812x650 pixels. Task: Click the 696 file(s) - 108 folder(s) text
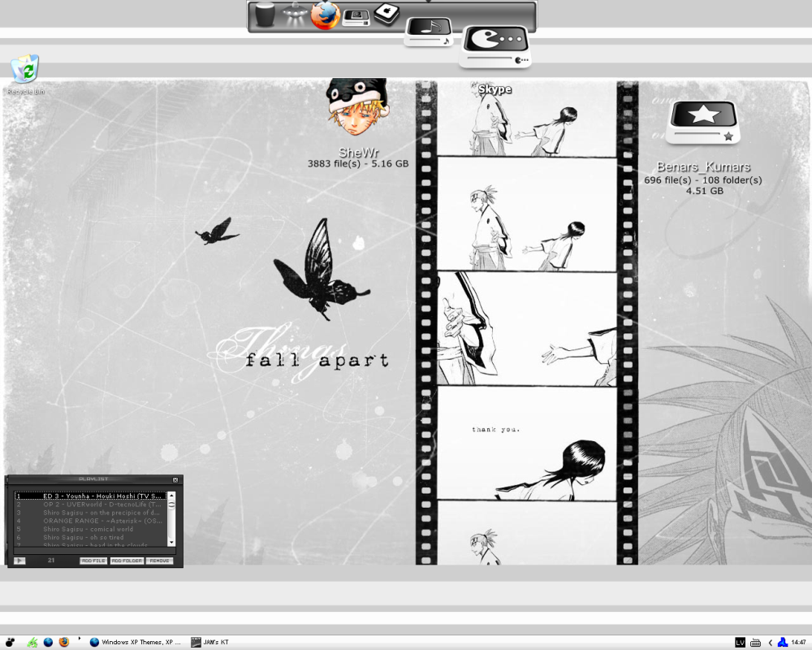click(702, 180)
